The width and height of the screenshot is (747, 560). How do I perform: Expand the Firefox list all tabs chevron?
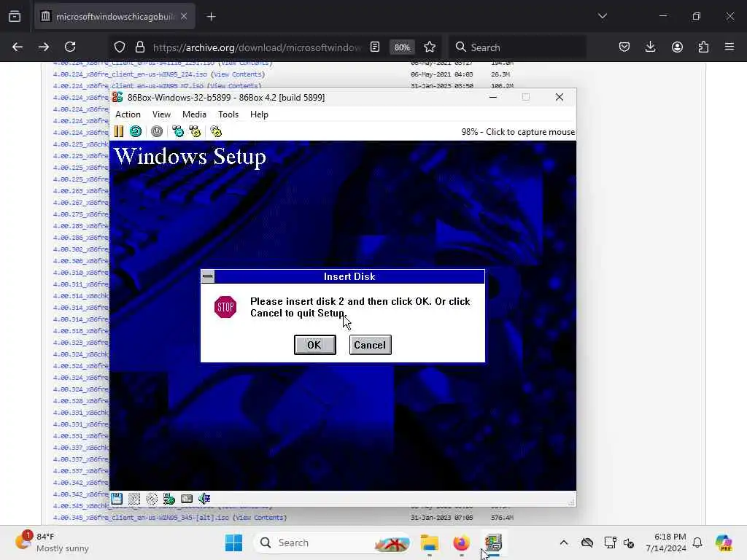pyautogui.click(x=603, y=16)
